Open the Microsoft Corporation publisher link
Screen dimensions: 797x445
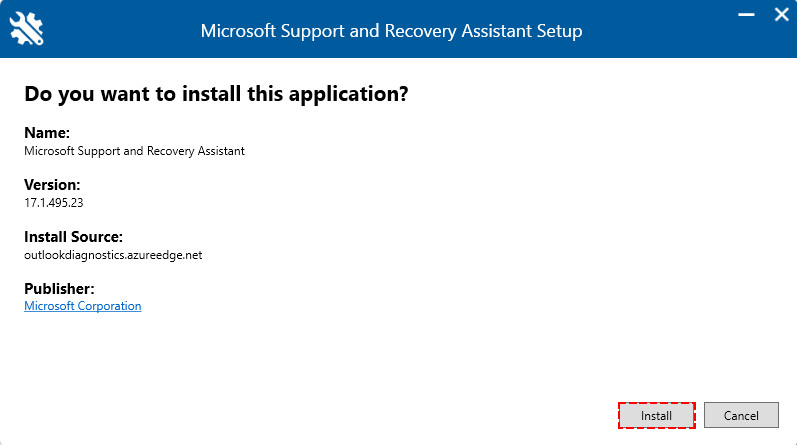[x=82, y=306]
